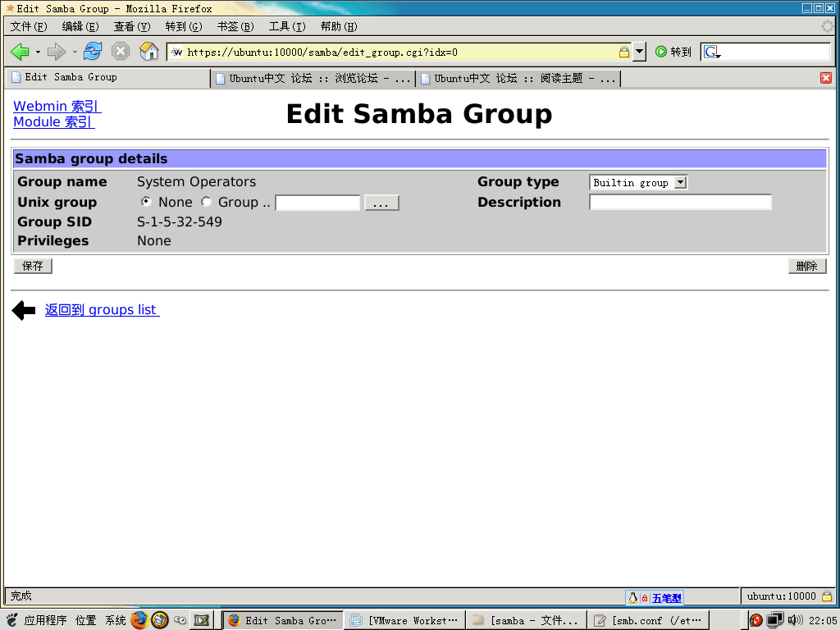Click the volume speaker tray icon
The height and width of the screenshot is (630, 840).
795,620
